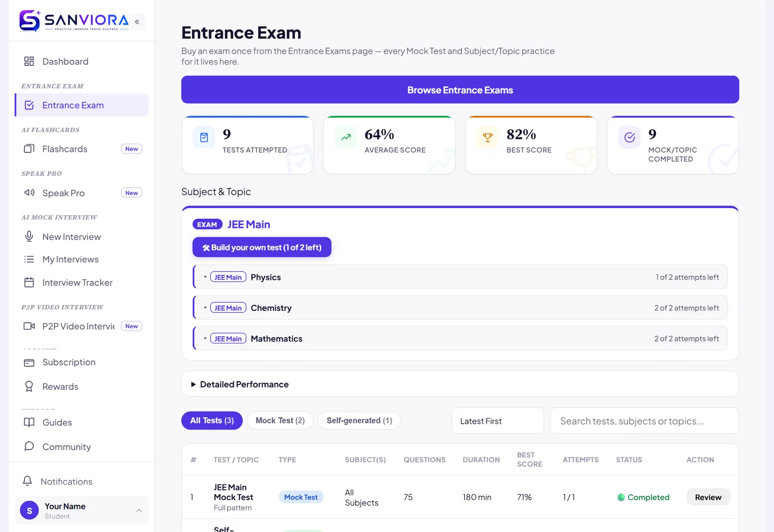Switch to the Mock Test (2) tab
Screen dimensions: 774x532
pyautogui.click(x=280, y=421)
